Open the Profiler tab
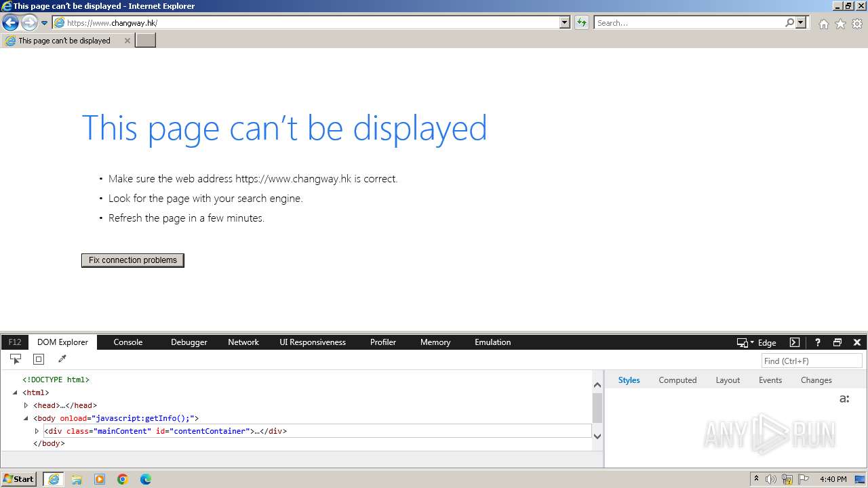Viewport: 868px width, 488px height. 383,342
